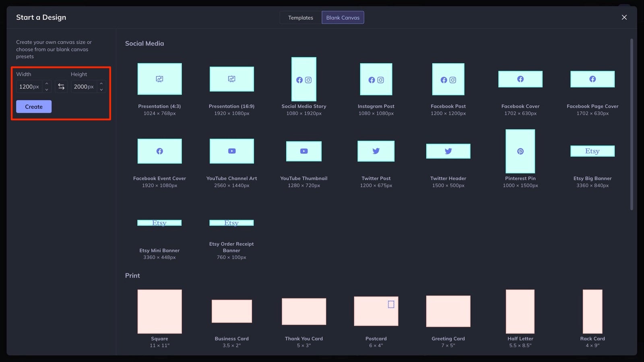Select the Instagram Post preset
The height and width of the screenshot is (362, 644).
(x=376, y=79)
